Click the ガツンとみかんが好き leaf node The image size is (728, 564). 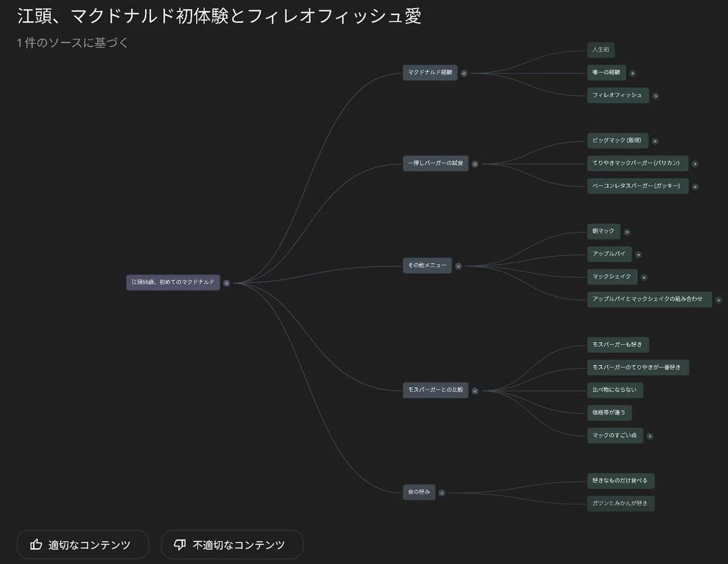(621, 503)
